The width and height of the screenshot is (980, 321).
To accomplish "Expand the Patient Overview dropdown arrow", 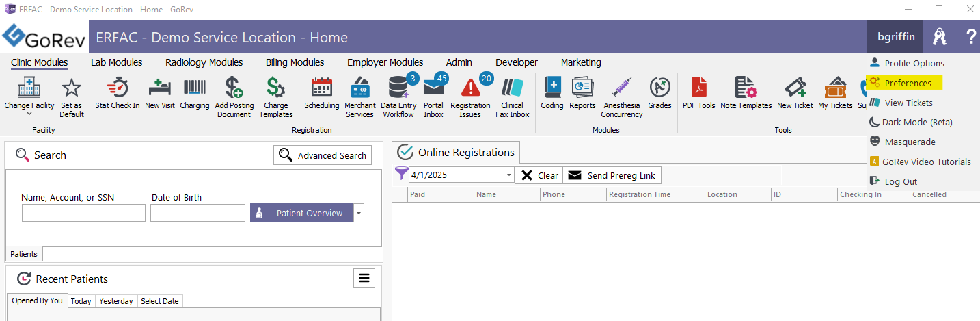I will (359, 213).
